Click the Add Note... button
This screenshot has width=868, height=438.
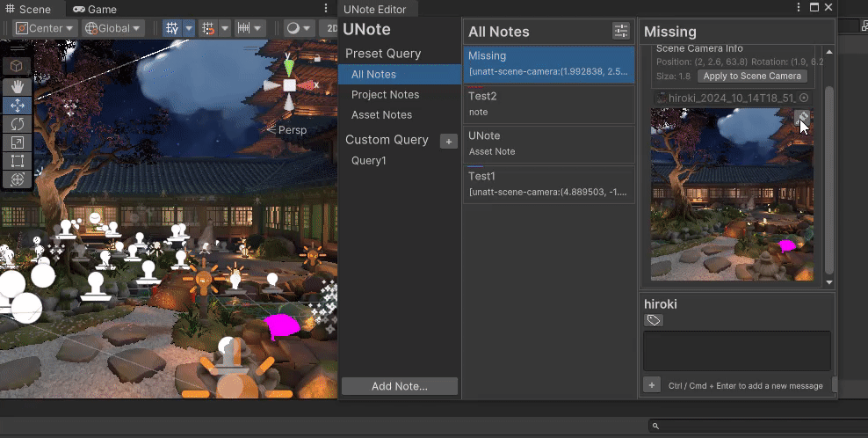(x=400, y=386)
